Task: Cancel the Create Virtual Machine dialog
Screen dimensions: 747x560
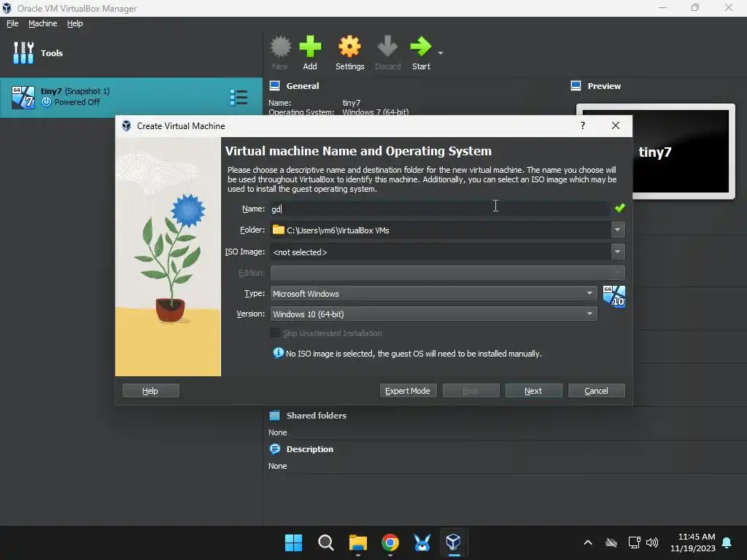Action: click(597, 391)
